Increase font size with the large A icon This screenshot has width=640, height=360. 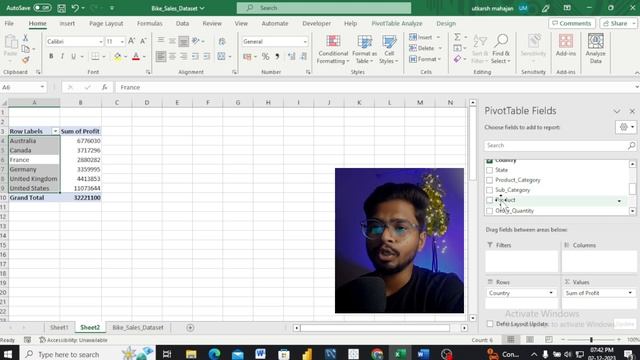point(131,41)
